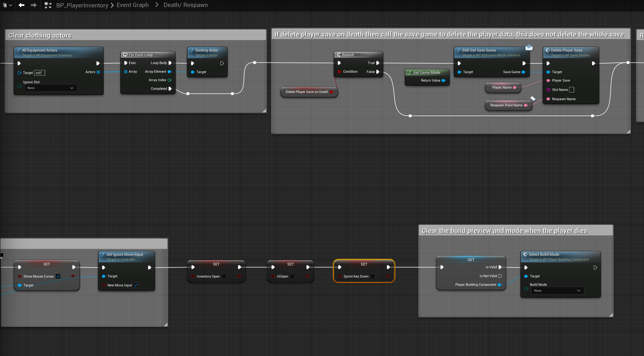Image resolution: width=644 pixels, height=356 pixels.
Task: Enable the Sprint Key Down checkbox
Action: (x=372, y=276)
